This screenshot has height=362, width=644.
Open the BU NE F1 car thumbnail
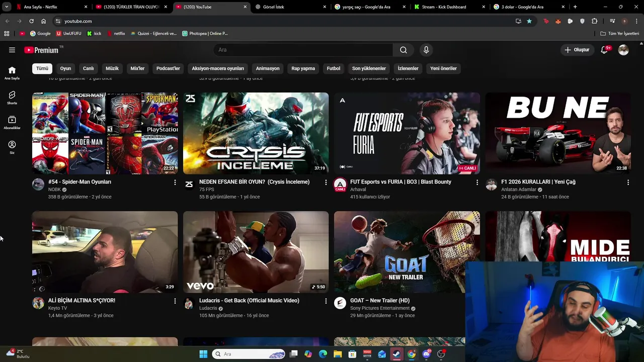point(558,133)
